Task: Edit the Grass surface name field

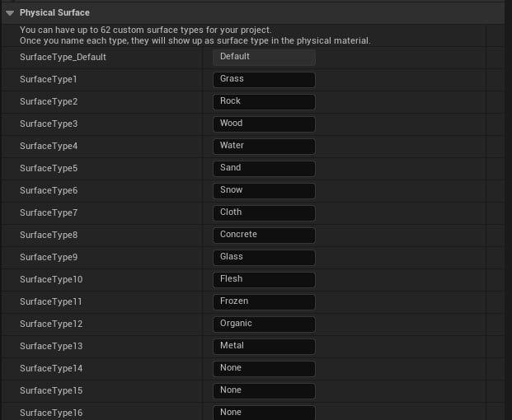Action: coord(264,80)
